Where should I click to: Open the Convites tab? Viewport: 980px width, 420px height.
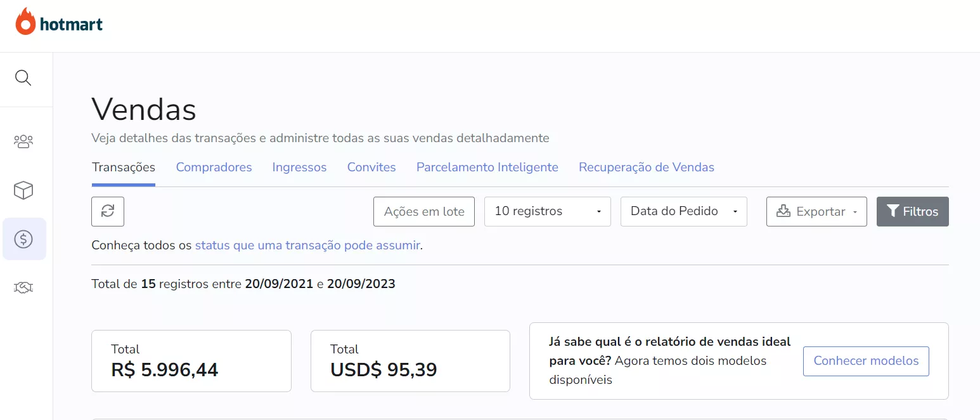371,167
